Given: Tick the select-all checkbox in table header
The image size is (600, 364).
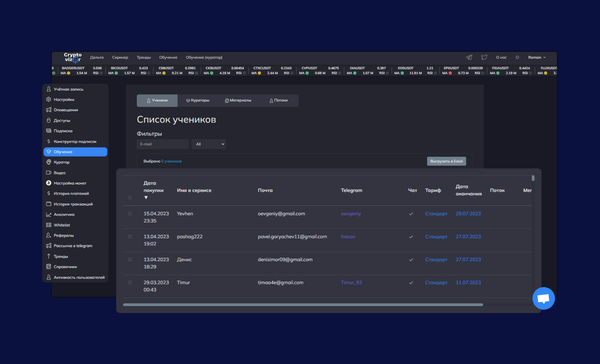Looking at the screenshot, I should (130, 197).
